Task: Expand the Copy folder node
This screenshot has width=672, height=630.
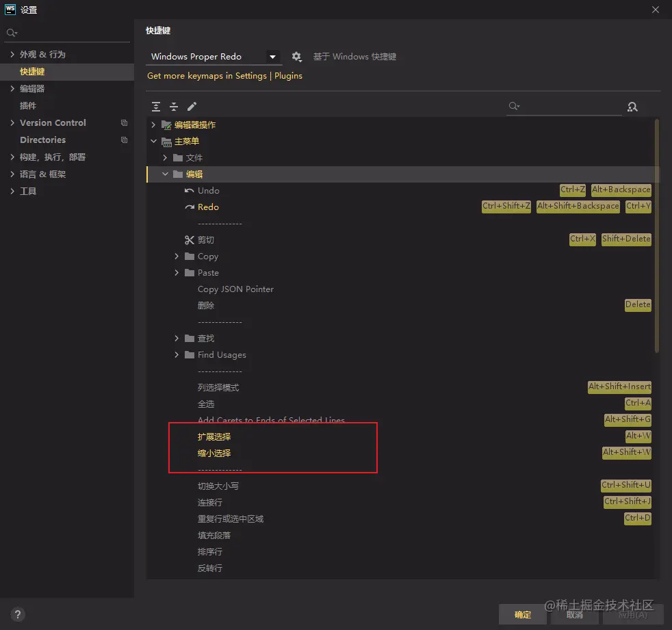Action: [177, 256]
